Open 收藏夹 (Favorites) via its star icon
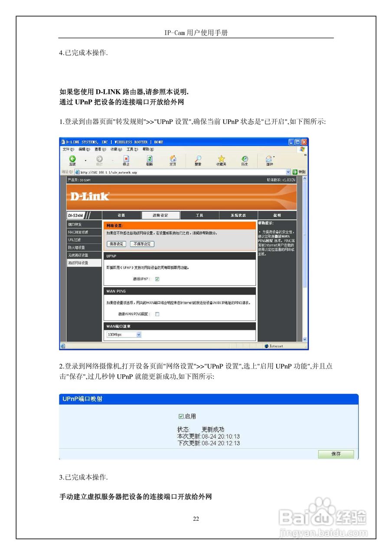The image size is (392, 555). [222, 159]
